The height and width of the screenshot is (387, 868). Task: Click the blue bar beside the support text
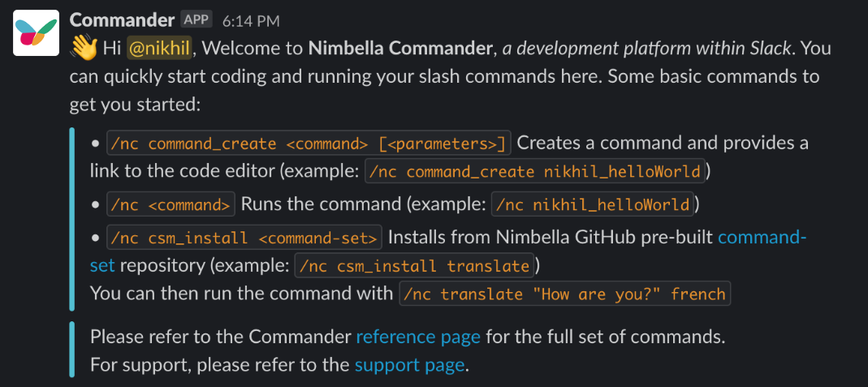(x=72, y=350)
